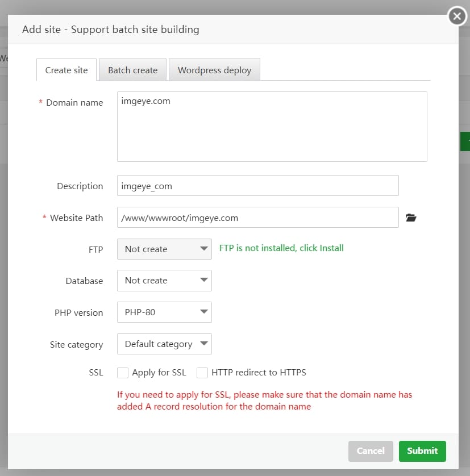Image resolution: width=470 pixels, height=476 pixels.
Task: Click the green button behind the dialog
Action: point(465,141)
